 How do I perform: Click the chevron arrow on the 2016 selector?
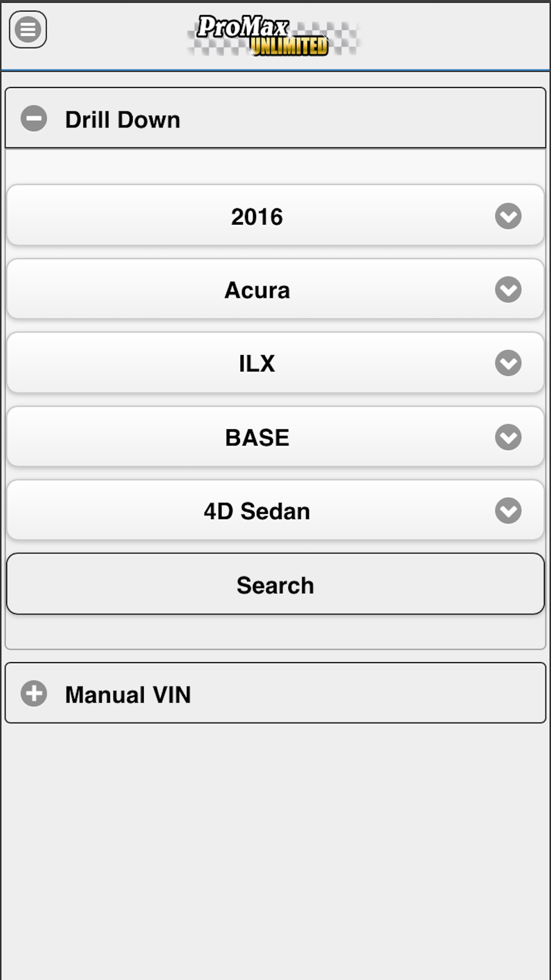(x=508, y=216)
